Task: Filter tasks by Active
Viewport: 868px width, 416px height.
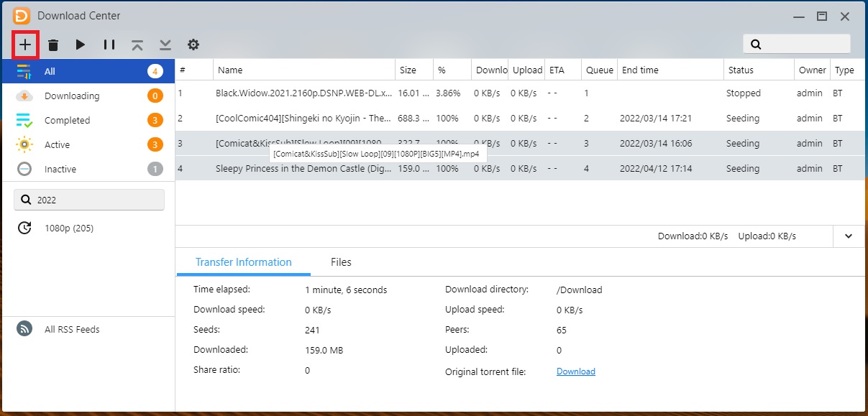Action: pos(88,144)
